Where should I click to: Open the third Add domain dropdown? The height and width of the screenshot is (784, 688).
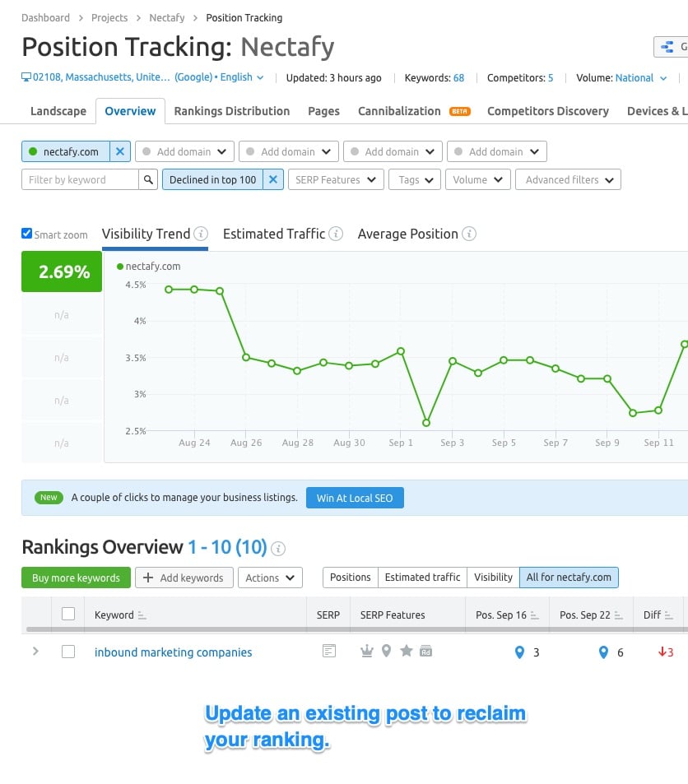[x=393, y=151]
